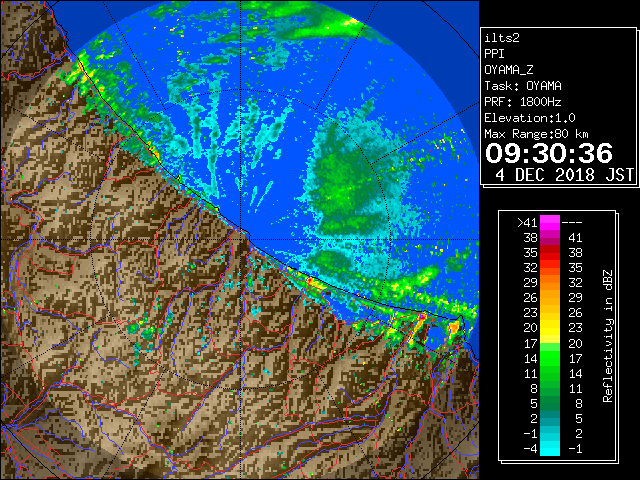
Task: Pick the orange 29–32 dBZ legend band
Action: (x=550, y=283)
